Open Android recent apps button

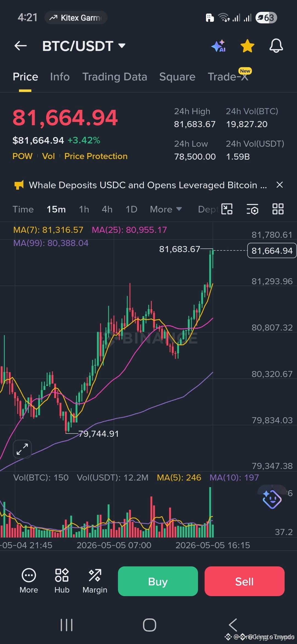point(67,625)
